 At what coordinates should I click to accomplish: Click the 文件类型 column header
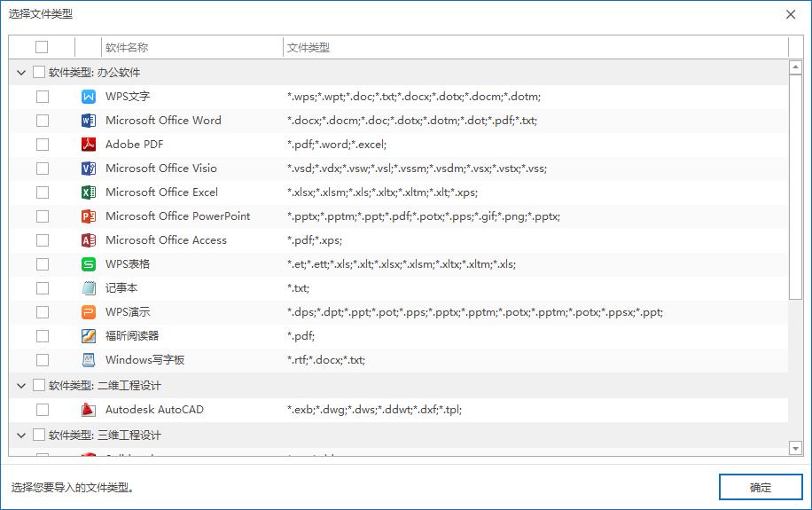click(308, 48)
